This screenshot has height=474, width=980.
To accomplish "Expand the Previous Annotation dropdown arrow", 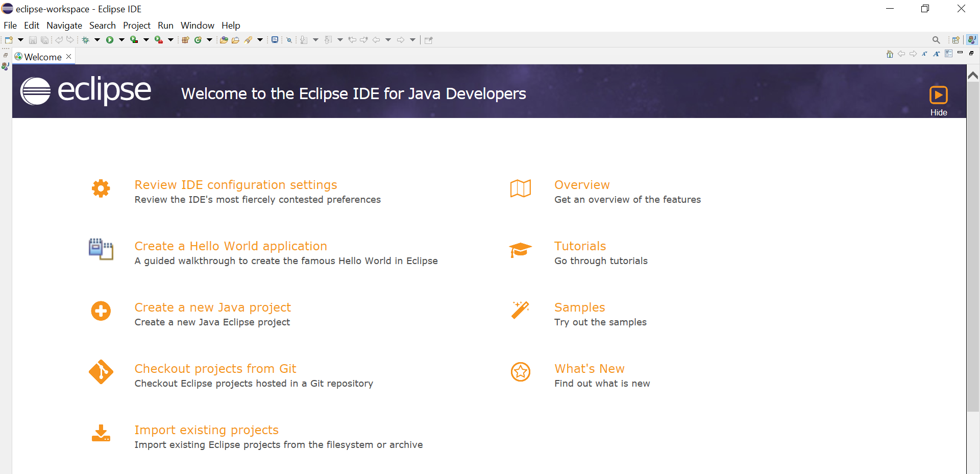I will point(340,40).
